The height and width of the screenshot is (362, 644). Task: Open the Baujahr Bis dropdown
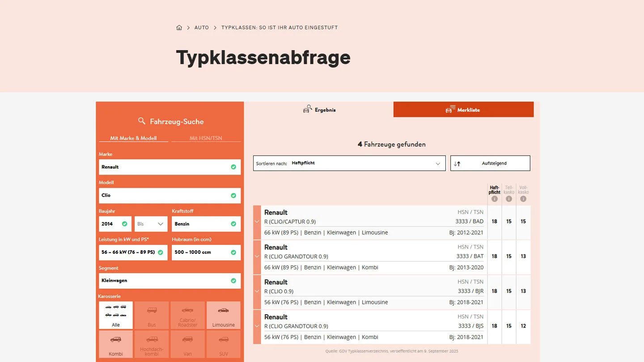pyautogui.click(x=151, y=224)
